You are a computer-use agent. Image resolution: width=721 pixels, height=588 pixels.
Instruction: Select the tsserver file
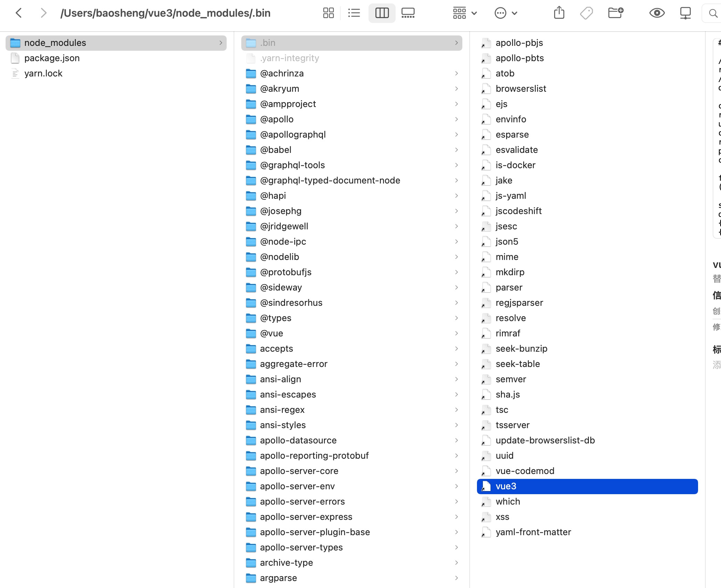(x=587, y=425)
